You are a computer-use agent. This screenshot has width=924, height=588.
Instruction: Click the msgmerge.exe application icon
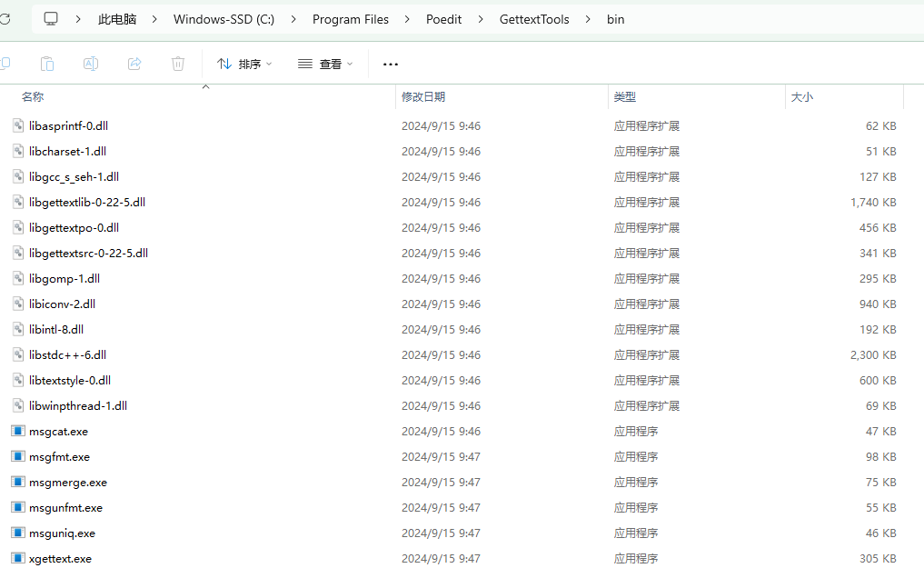tap(18, 482)
